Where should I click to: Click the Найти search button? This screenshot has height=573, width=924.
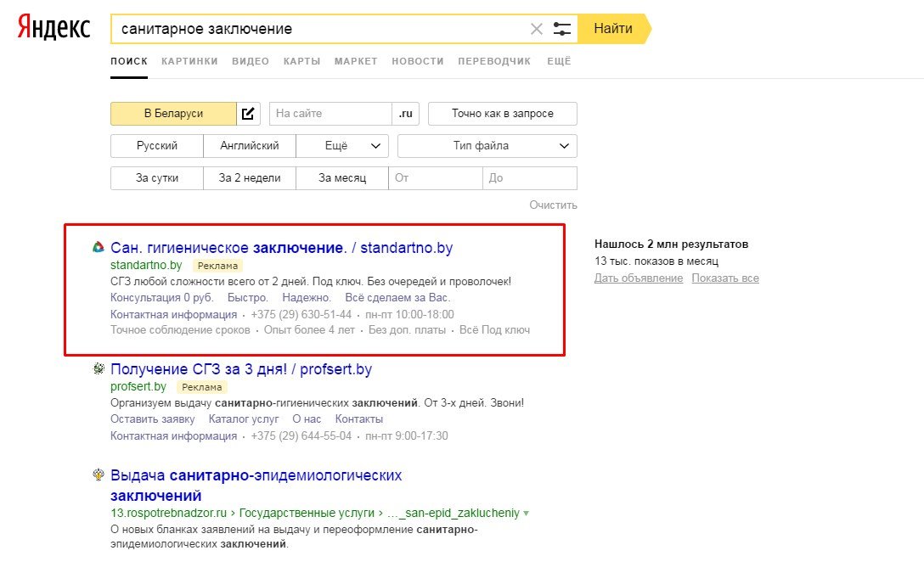coord(613,29)
